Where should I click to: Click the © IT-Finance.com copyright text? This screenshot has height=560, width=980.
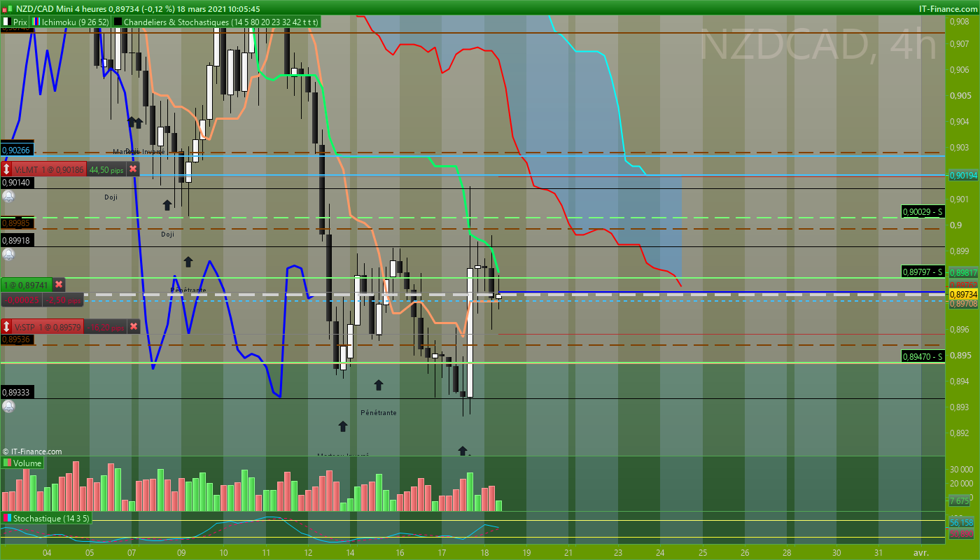pos(32,451)
